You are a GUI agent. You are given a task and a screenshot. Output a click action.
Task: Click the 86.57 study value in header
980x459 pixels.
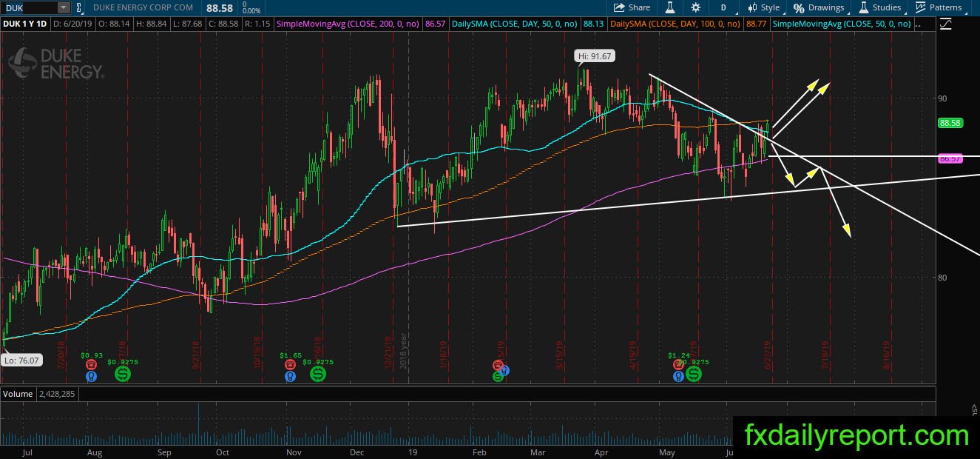436,24
